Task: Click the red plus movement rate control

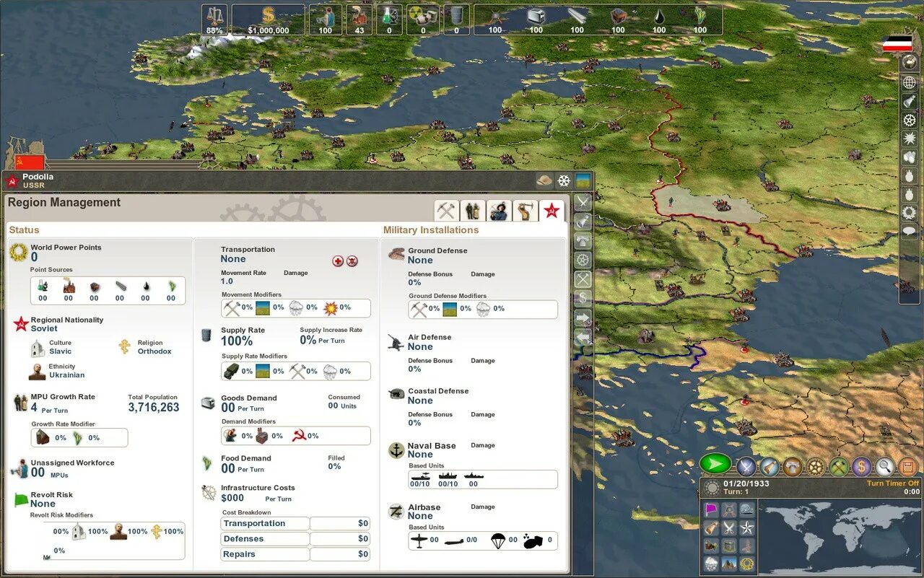Action: (339, 260)
